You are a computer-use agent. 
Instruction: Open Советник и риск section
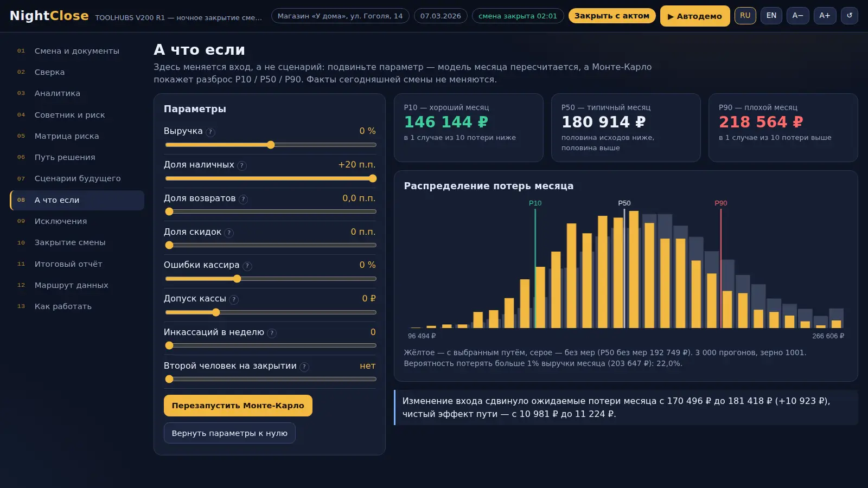pos(77,115)
